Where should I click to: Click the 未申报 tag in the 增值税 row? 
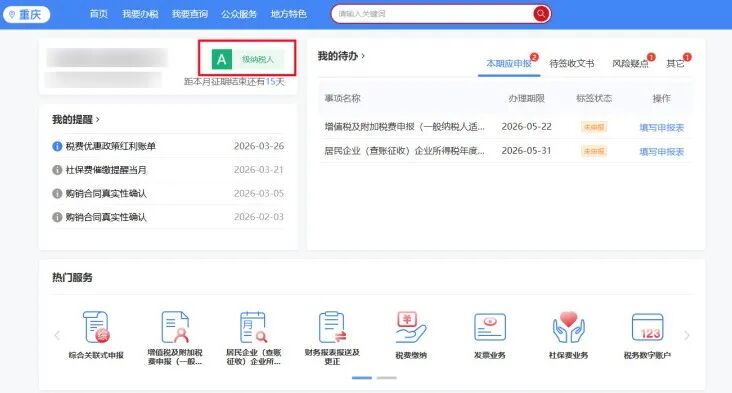(x=594, y=127)
